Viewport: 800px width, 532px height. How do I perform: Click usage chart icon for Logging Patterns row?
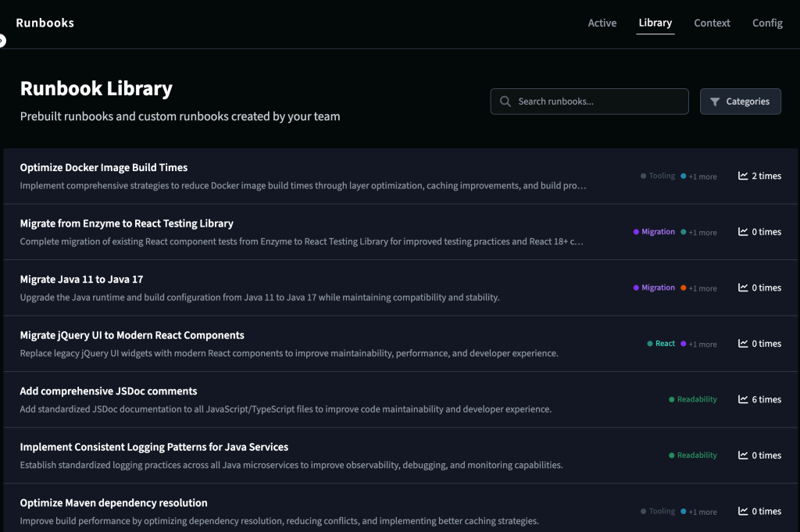[x=743, y=455]
